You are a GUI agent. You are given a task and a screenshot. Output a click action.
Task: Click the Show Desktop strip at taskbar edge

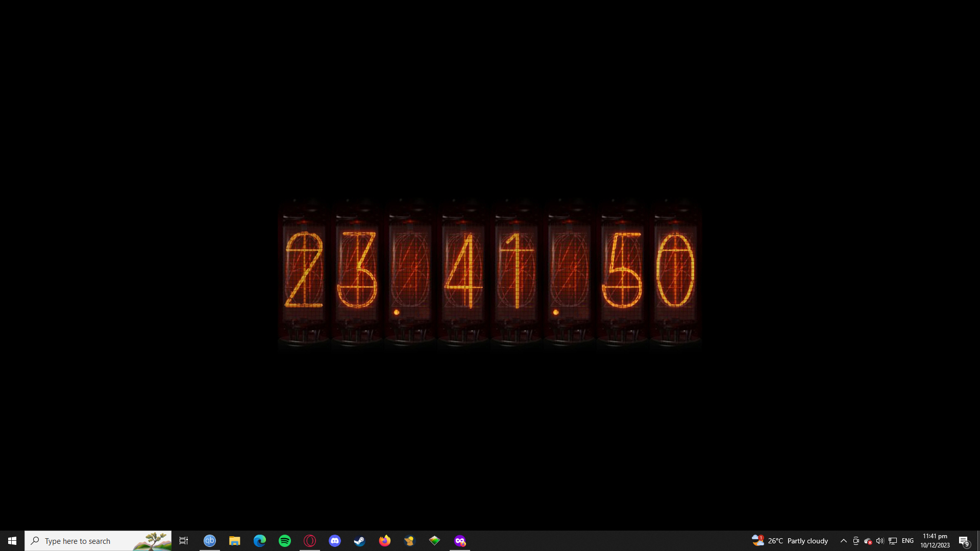pos(978,541)
